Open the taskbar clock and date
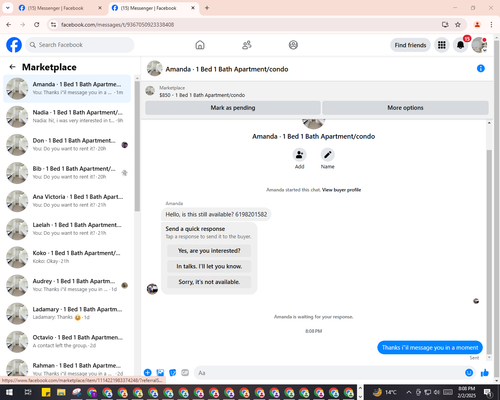Image resolution: width=500 pixels, height=400 pixels. (x=466, y=392)
